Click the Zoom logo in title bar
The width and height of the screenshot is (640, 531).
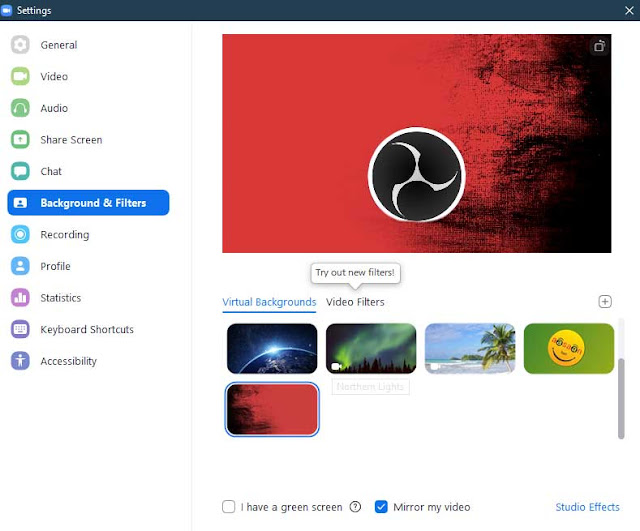(x=7, y=10)
